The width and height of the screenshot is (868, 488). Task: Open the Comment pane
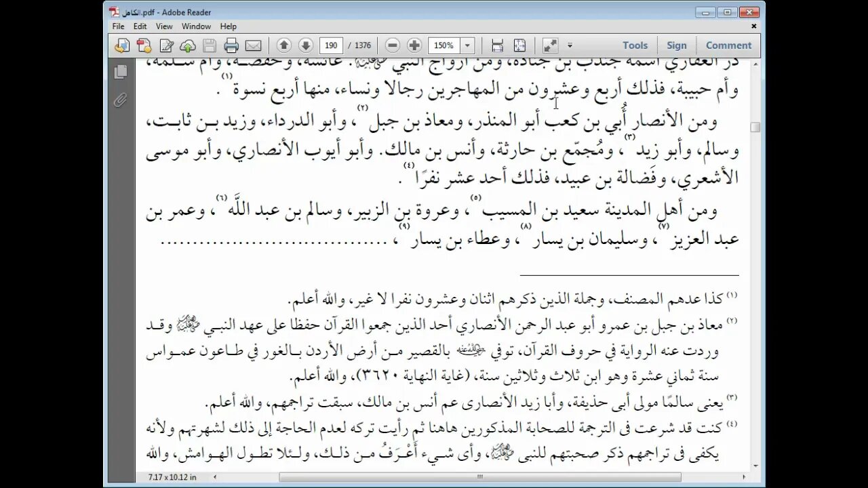coord(729,45)
